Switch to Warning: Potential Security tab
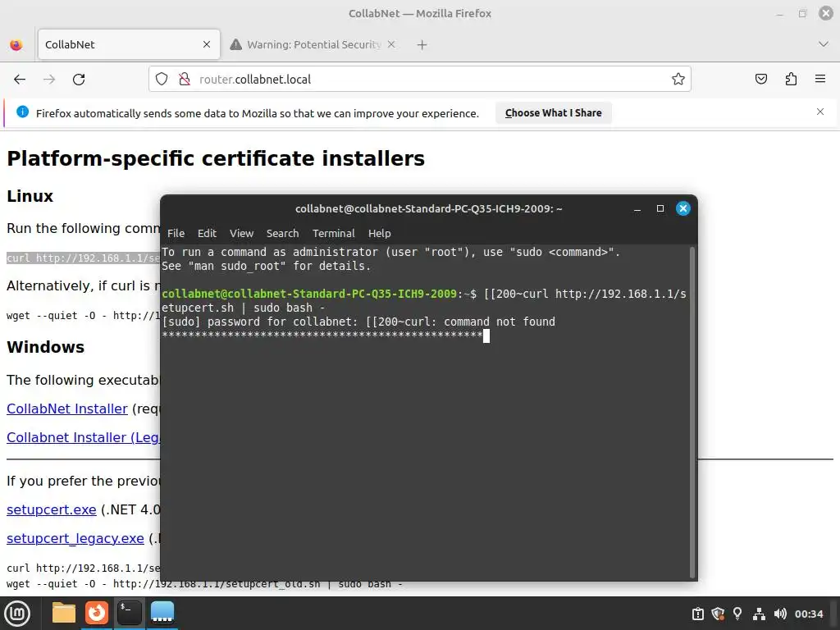 313,44
